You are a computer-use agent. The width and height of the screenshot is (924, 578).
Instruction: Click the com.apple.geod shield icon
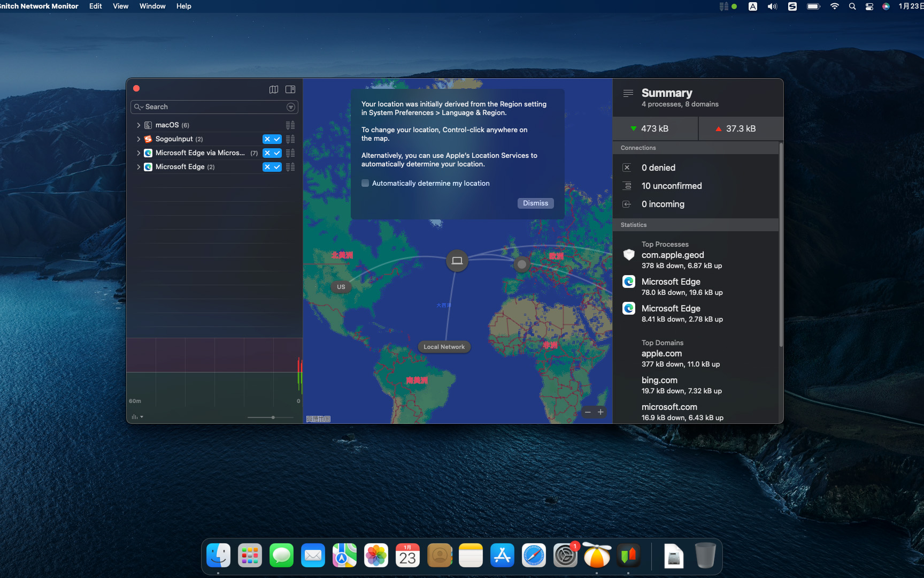[x=628, y=255]
